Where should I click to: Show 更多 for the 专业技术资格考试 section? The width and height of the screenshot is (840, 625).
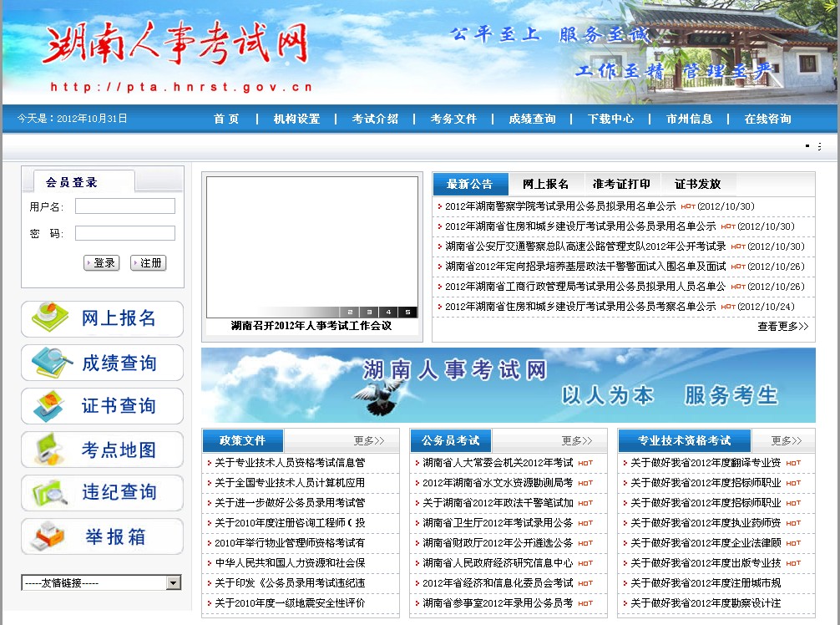pos(786,440)
